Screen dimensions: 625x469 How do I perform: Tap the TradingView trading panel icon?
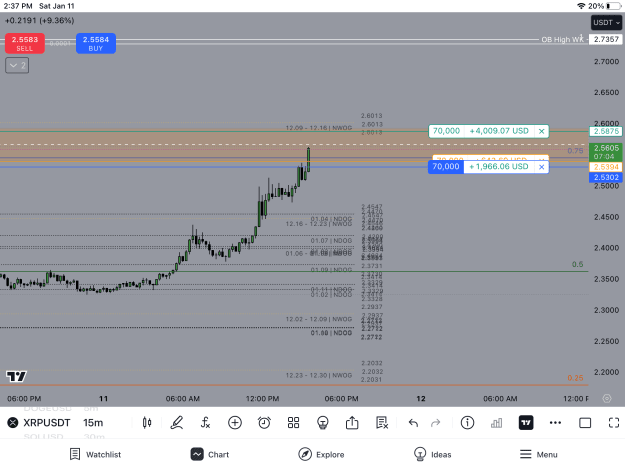click(x=526, y=423)
